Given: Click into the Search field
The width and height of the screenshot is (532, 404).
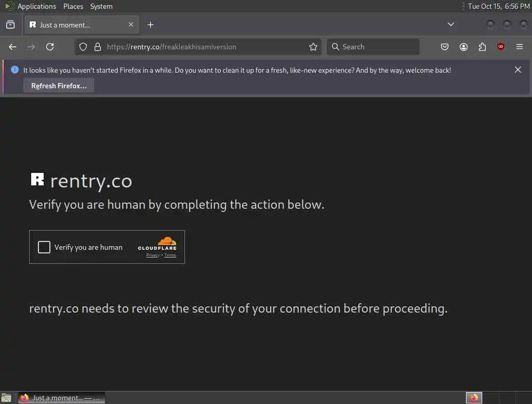Looking at the screenshot, I should pyautogui.click(x=373, y=47).
